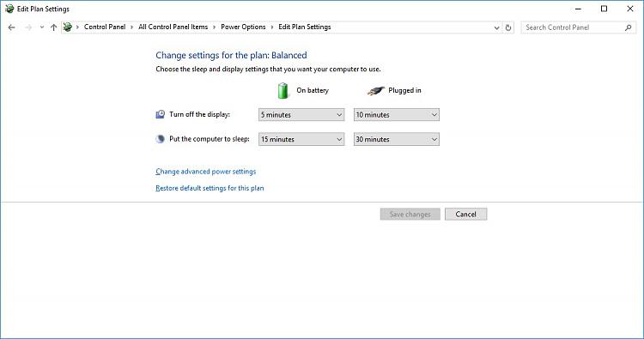
Task: Open the recent locations dropdown chevron
Action: coord(41,27)
